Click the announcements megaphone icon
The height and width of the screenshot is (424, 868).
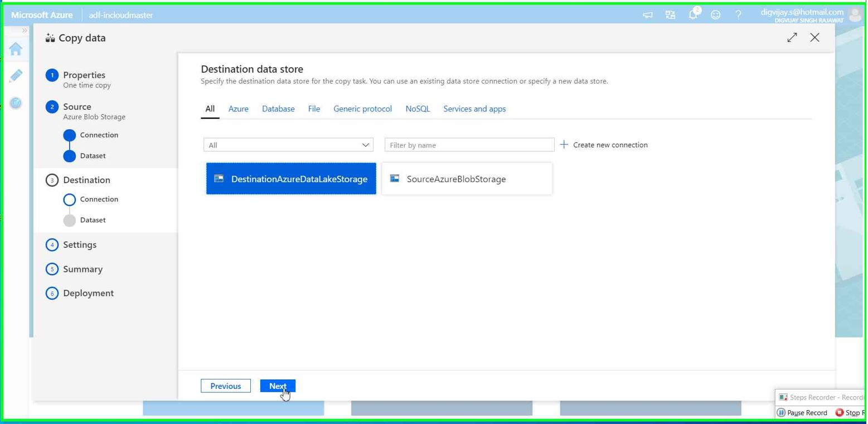(x=648, y=15)
